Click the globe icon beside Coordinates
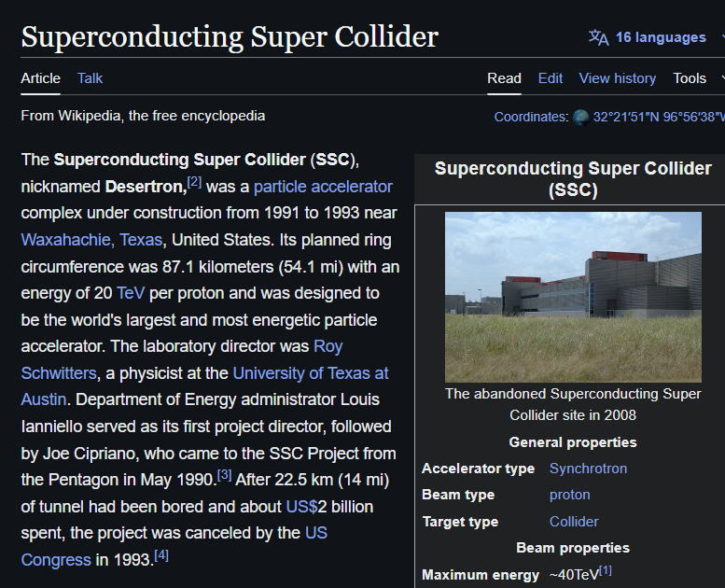 [x=580, y=117]
